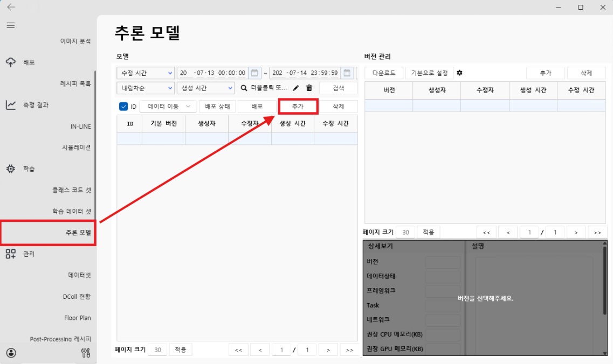
Task: Click the pencil edit icon in filter row
Action: coord(295,88)
